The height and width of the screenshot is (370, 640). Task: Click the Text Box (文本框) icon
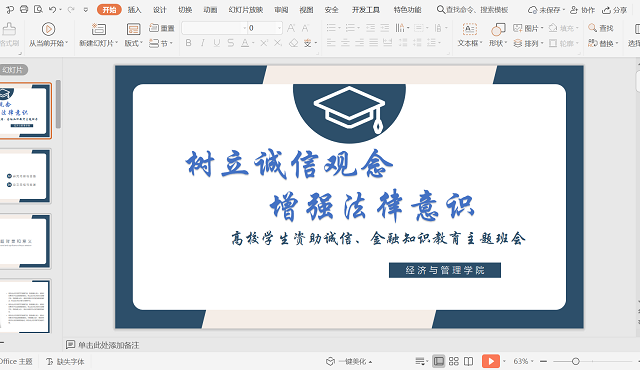click(470, 29)
